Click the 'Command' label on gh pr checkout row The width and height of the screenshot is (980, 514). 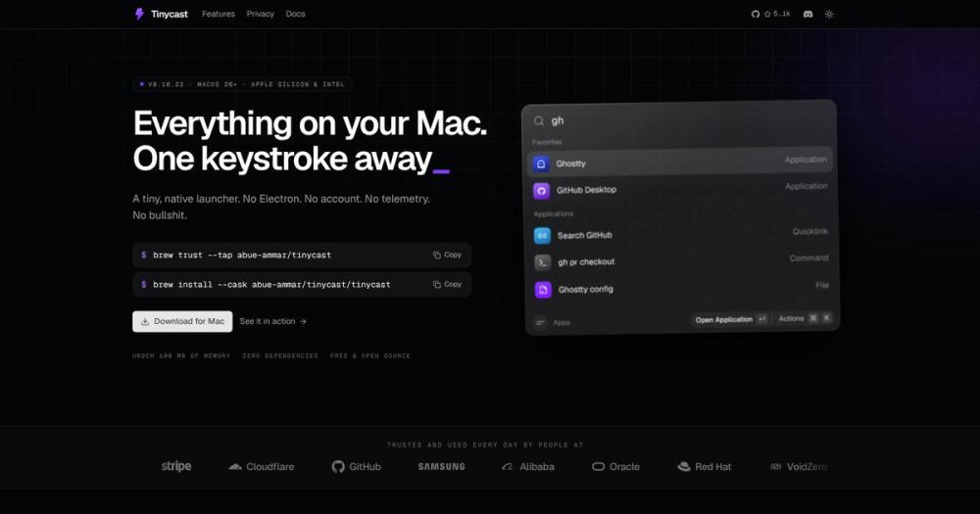point(808,257)
